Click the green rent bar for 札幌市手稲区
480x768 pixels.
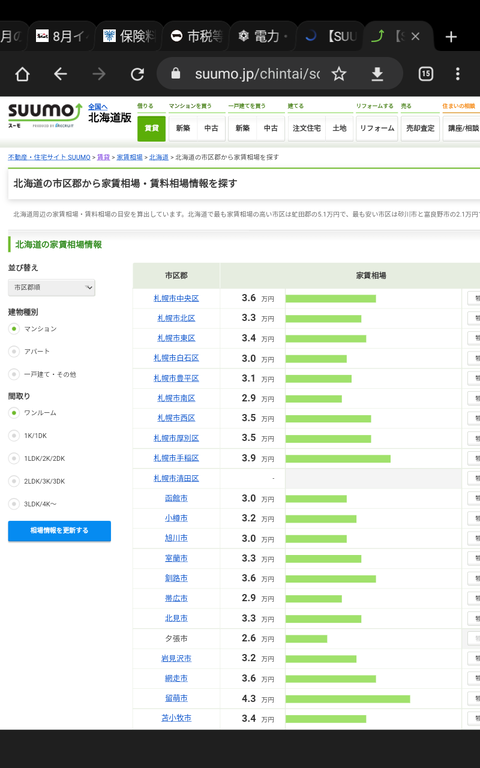pyautogui.click(x=338, y=459)
